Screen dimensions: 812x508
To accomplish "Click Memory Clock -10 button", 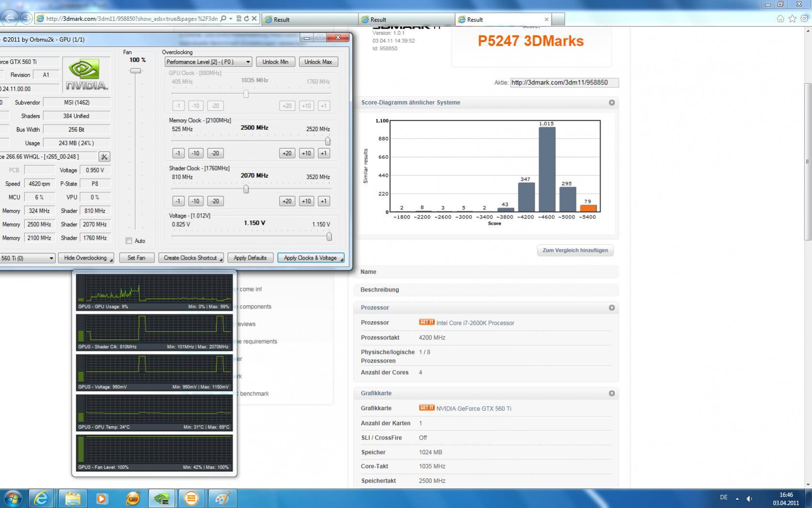I will (195, 154).
